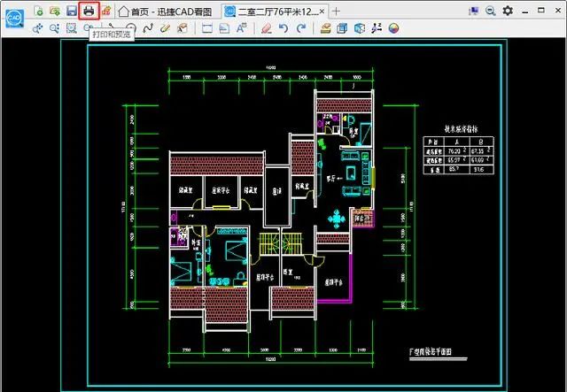
Task: Click the 技术经济指标 table title
Action: coord(461,129)
